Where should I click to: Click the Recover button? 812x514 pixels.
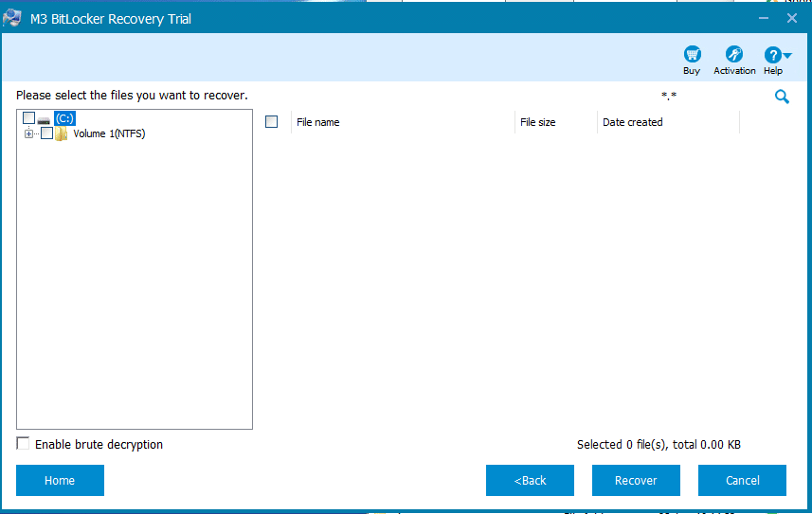(636, 480)
